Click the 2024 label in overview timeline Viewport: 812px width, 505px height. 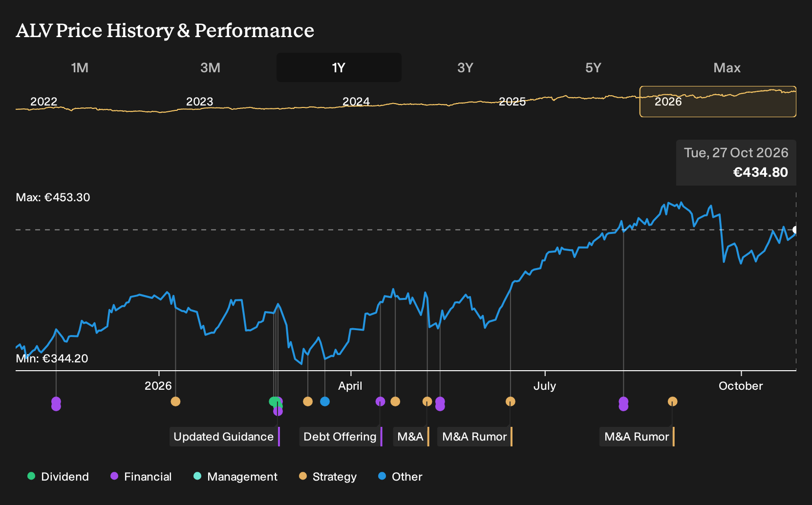point(356,102)
